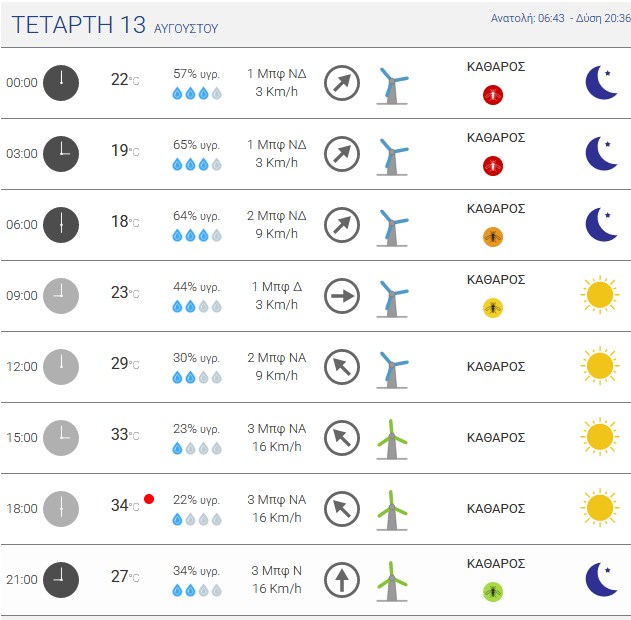Image resolution: width=631 pixels, height=620 pixels.
Task: Click the red max-temperature dot at 18:00
Action: point(149,499)
